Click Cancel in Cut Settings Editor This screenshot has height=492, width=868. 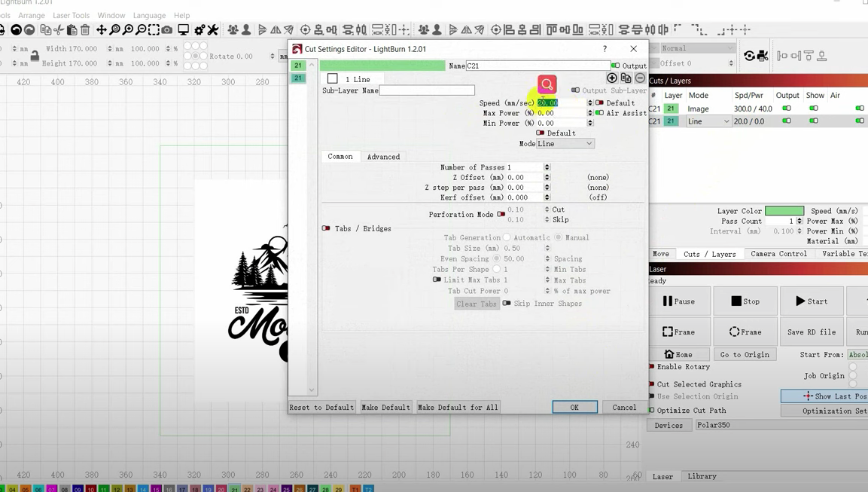[x=624, y=407]
